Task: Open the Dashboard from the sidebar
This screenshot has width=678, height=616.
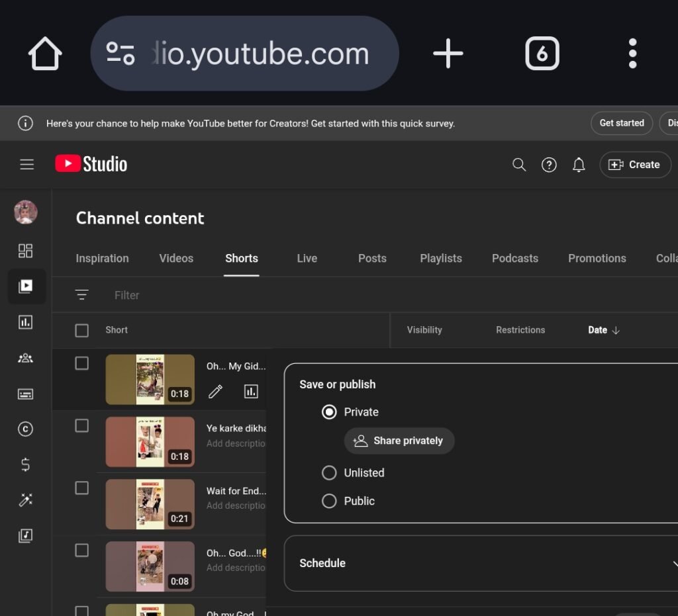Action: coord(26,251)
